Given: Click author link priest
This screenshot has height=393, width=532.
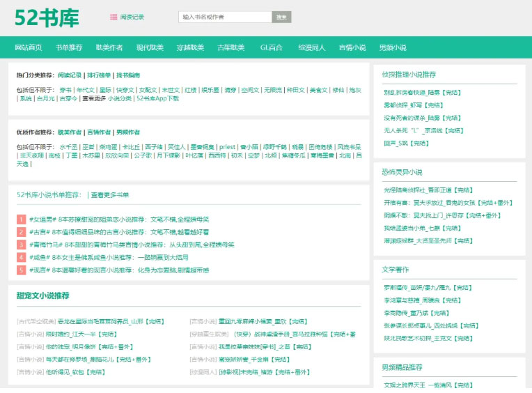Looking at the screenshot, I should point(227,147).
